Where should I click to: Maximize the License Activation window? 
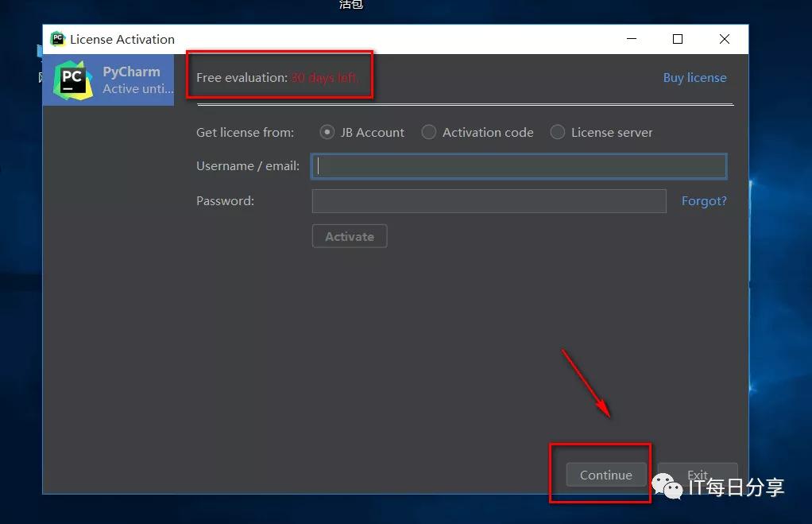pyautogui.click(x=678, y=39)
